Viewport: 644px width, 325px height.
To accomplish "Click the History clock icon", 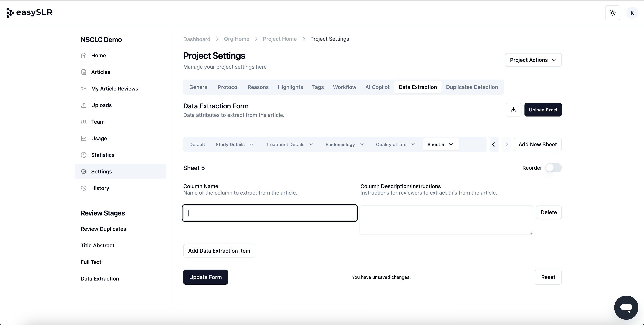I will point(84,188).
